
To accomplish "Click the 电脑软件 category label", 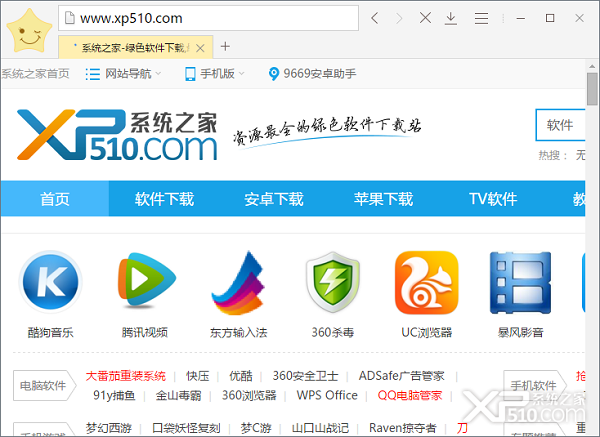I will click(x=43, y=385).
